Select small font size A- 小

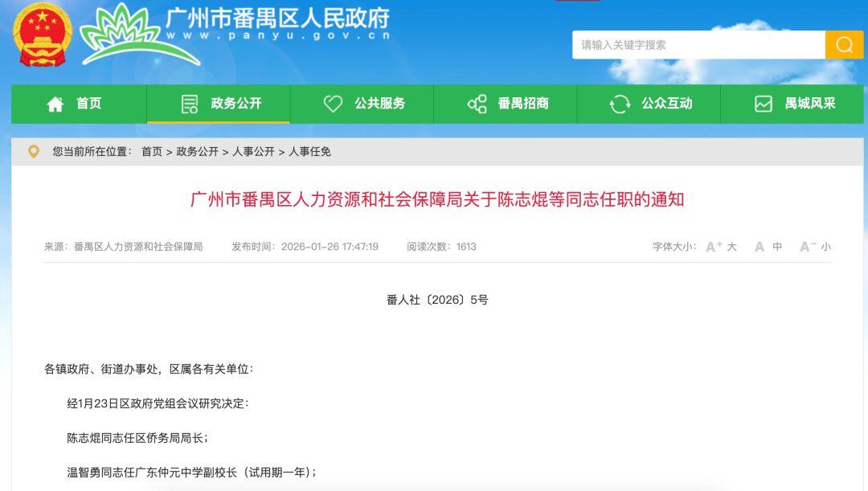pos(815,247)
